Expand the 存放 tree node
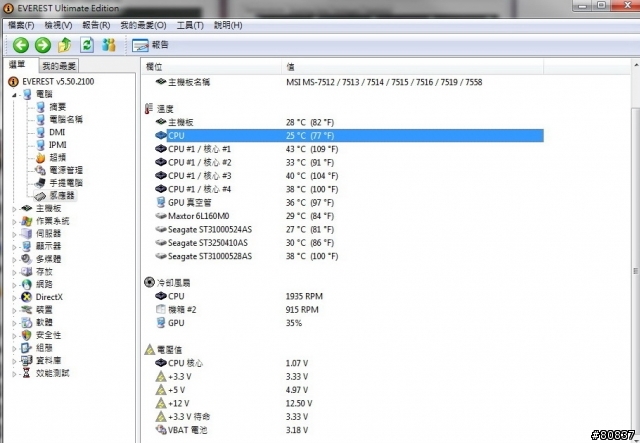The image size is (640, 443). pyautogui.click(x=14, y=272)
